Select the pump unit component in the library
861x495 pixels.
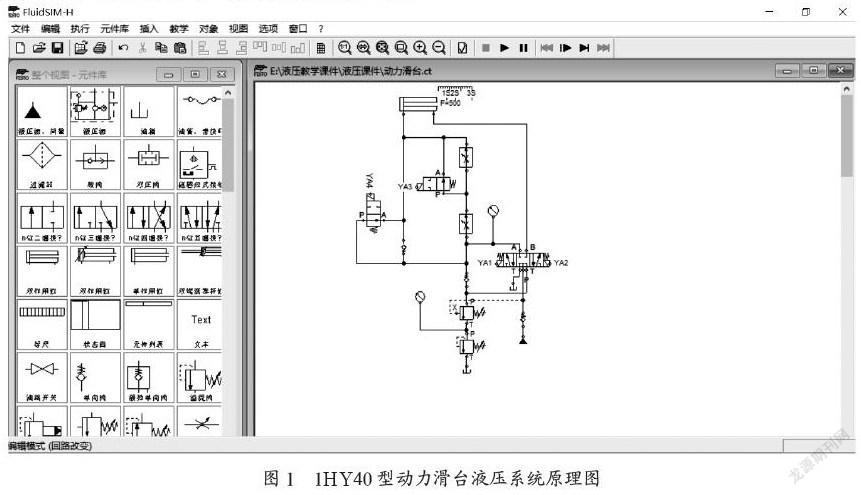pos(95,111)
